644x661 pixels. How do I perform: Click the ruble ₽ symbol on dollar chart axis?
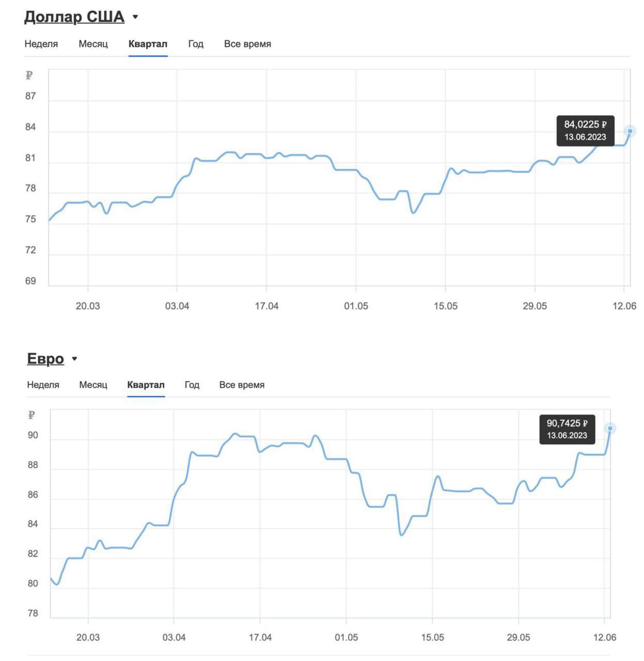click(29, 76)
